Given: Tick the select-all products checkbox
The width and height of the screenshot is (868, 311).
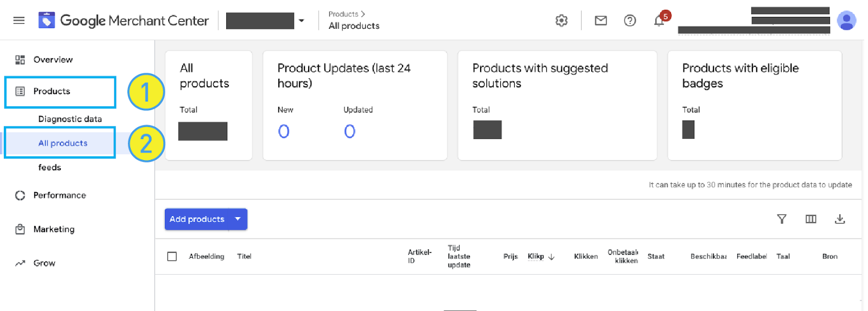Looking at the screenshot, I should [172, 256].
